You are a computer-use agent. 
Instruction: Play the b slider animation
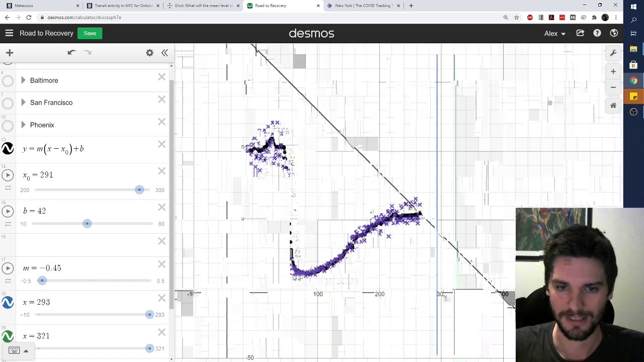click(x=8, y=211)
